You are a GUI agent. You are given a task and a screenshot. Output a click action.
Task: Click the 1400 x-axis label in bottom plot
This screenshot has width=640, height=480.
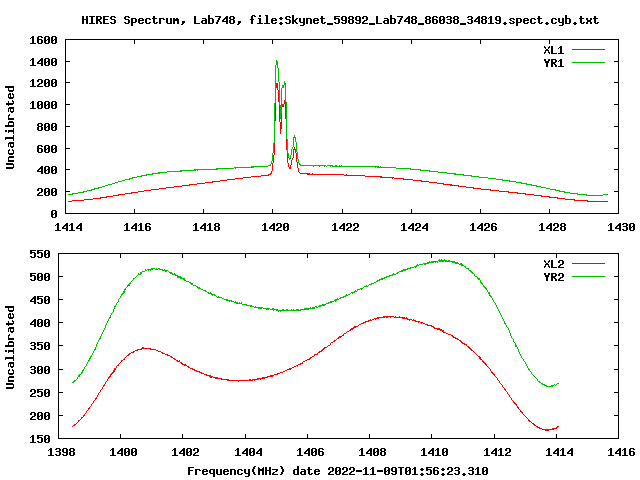point(123,452)
